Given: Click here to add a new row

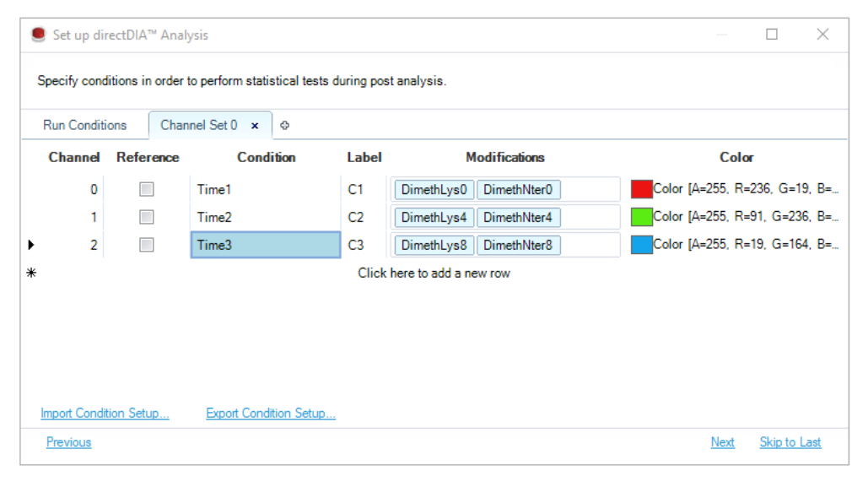Looking at the screenshot, I should coord(434,273).
